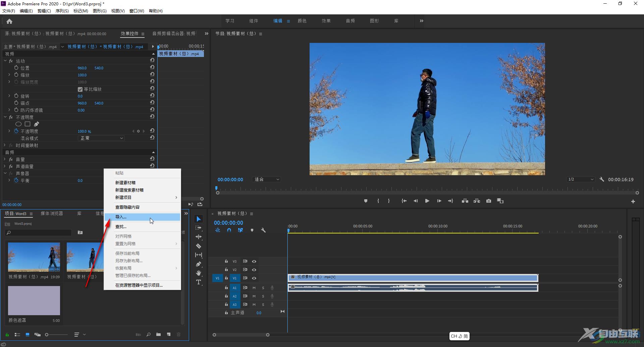Open timeline display settings wrench
The image size is (644, 347).
(263, 230)
